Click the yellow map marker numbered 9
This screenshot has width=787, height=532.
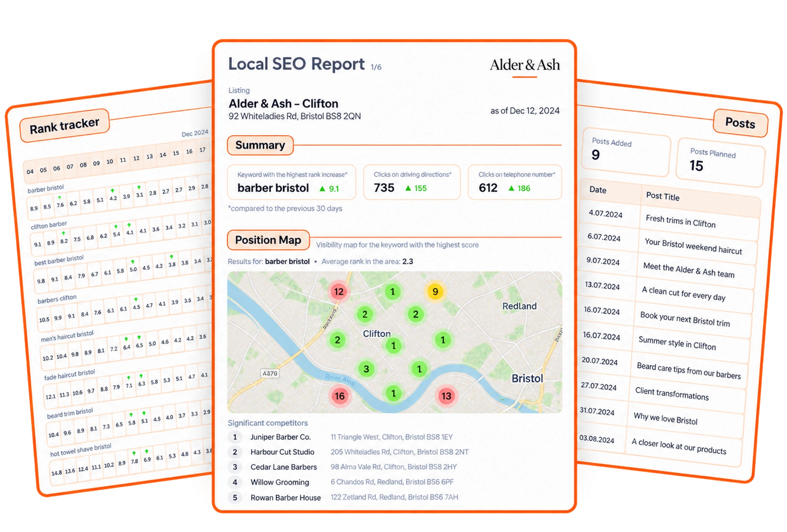pyautogui.click(x=435, y=291)
